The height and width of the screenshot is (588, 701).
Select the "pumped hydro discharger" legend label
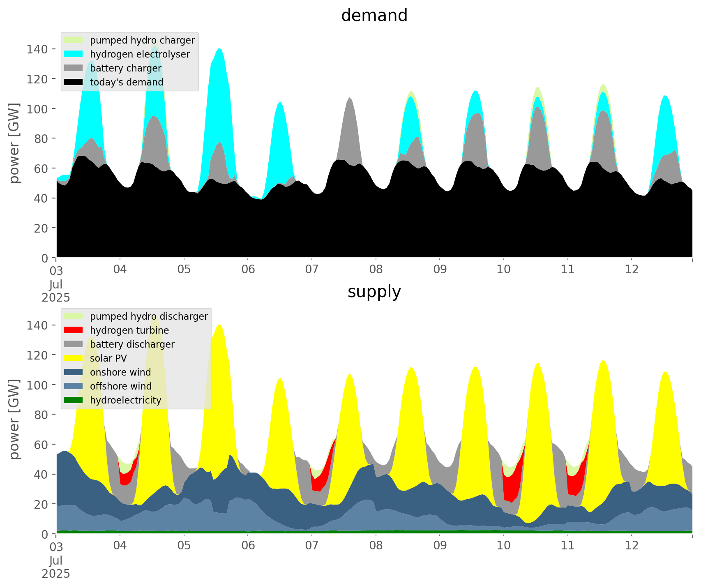pyautogui.click(x=149, y=316)
